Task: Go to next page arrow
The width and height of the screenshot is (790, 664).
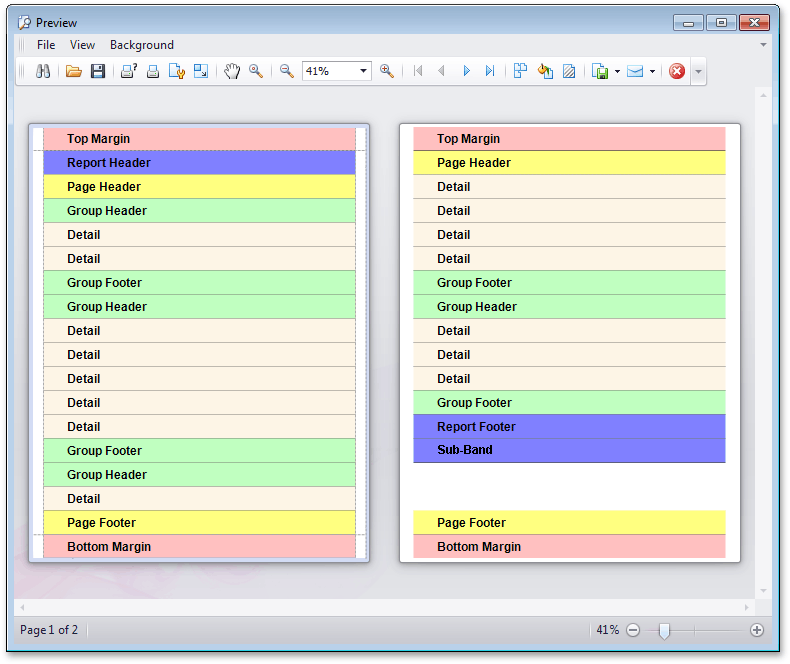Action: 467,71
